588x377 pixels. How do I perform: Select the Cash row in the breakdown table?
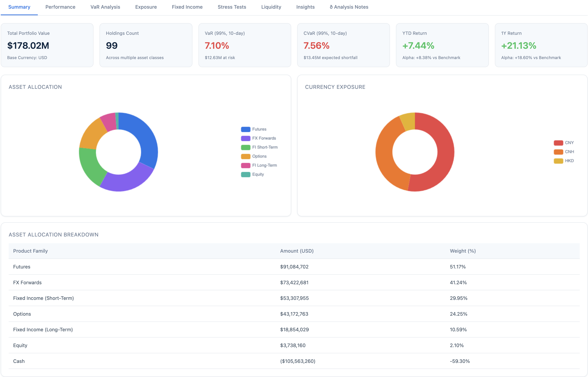click(x=294, y=361)
